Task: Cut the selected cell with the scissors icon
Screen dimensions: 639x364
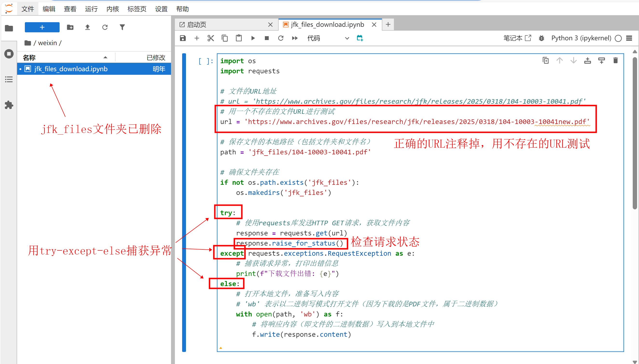Action: tap(211, 38)
